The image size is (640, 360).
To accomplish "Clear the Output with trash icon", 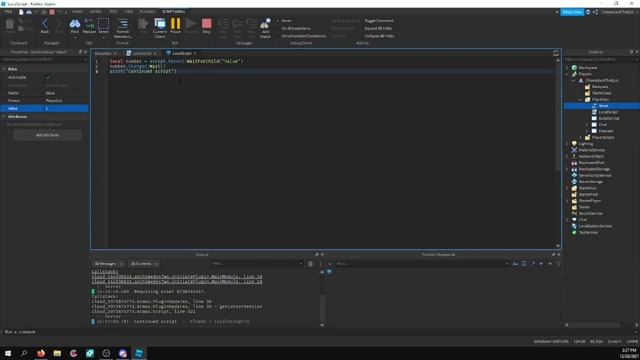I will 310,264.
